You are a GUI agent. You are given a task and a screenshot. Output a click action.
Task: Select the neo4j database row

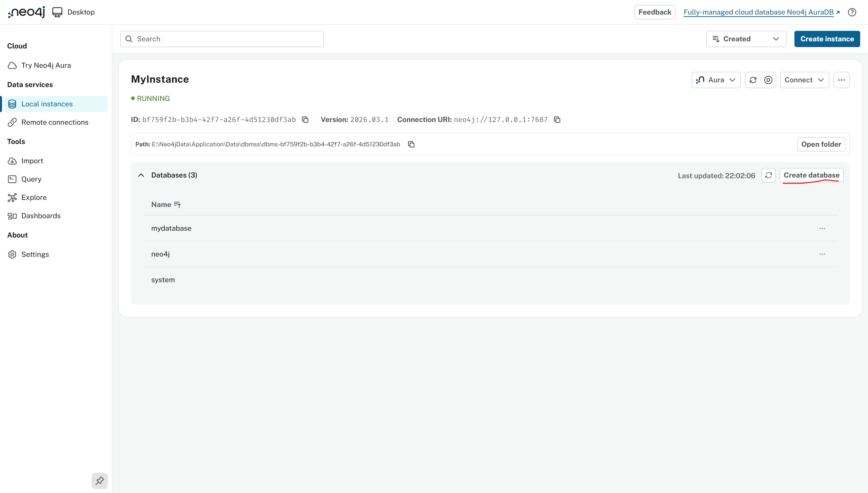490,254
